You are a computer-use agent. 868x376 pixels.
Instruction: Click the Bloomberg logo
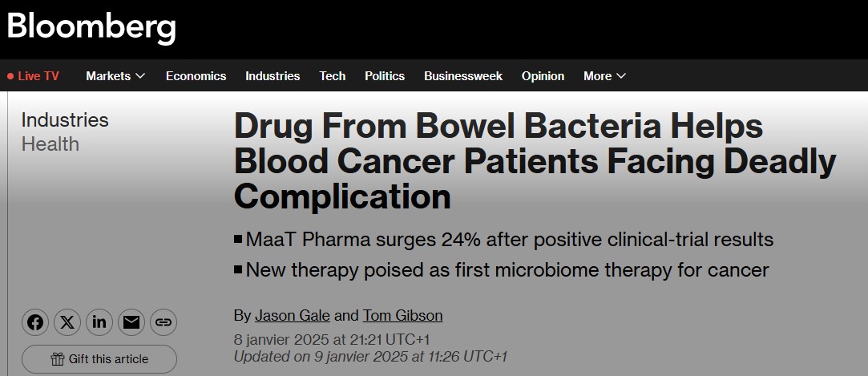pyautogui.click(x=91, y=28)
